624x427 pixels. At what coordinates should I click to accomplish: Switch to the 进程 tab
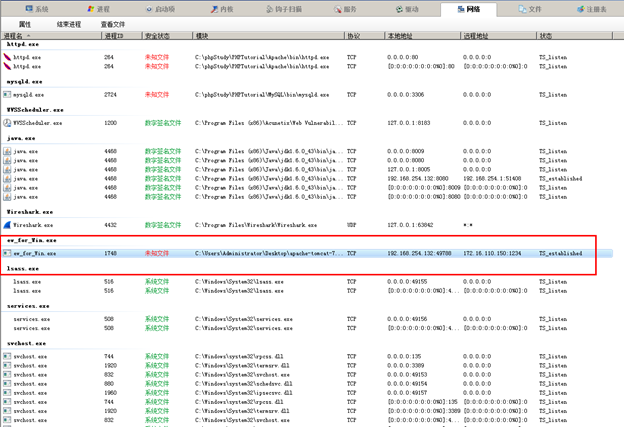coord(98,9)
